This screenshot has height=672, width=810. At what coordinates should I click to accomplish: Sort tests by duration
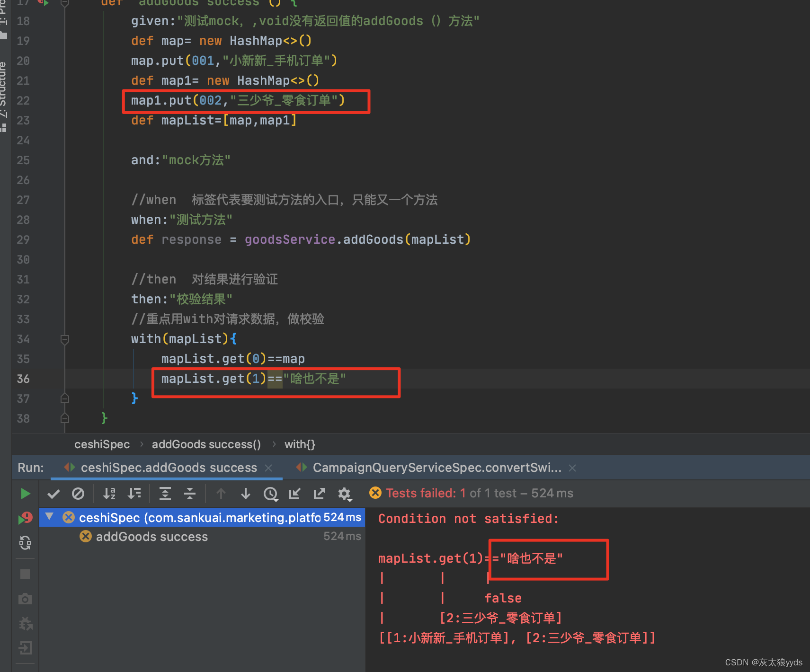tap(134, 494)
